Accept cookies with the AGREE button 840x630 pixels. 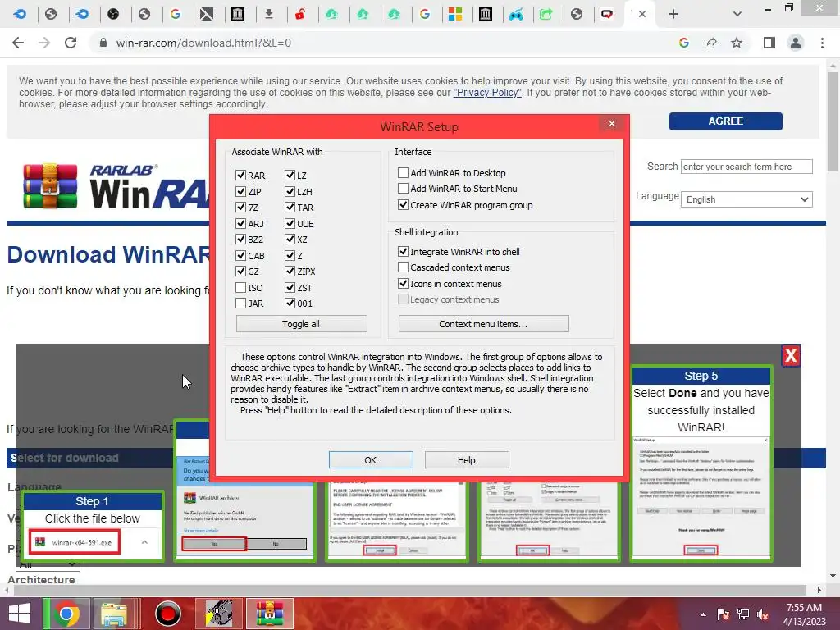point(725,121)
